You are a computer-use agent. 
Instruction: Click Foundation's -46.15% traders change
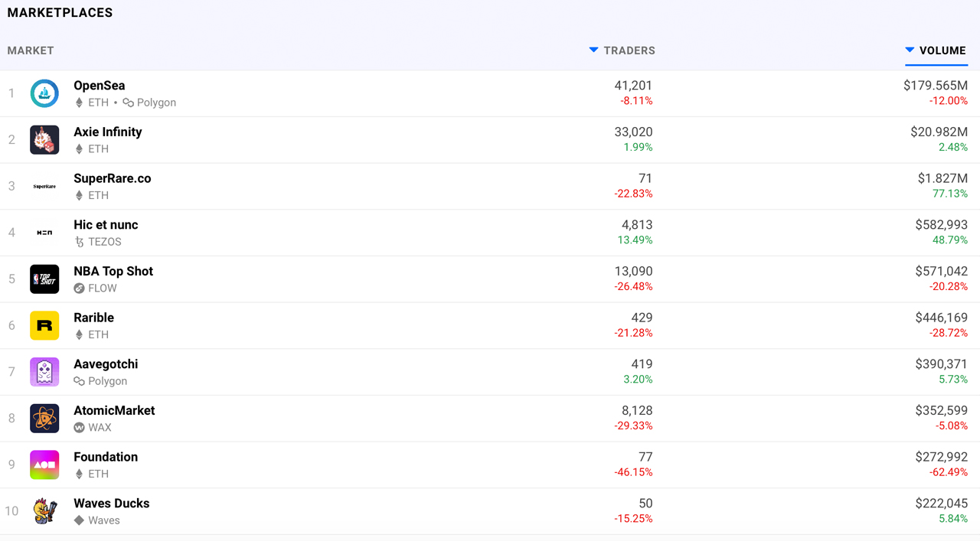coord(633,472)
